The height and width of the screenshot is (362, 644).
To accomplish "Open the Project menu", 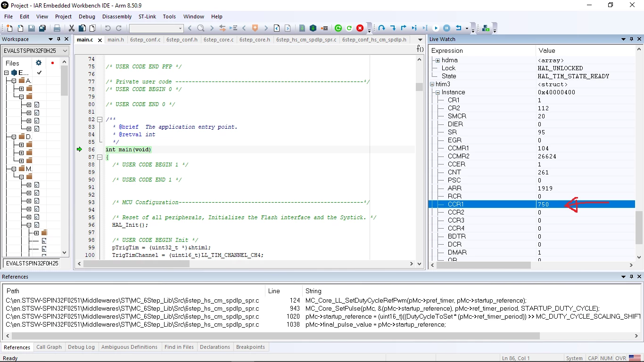I will coord(63,16).
